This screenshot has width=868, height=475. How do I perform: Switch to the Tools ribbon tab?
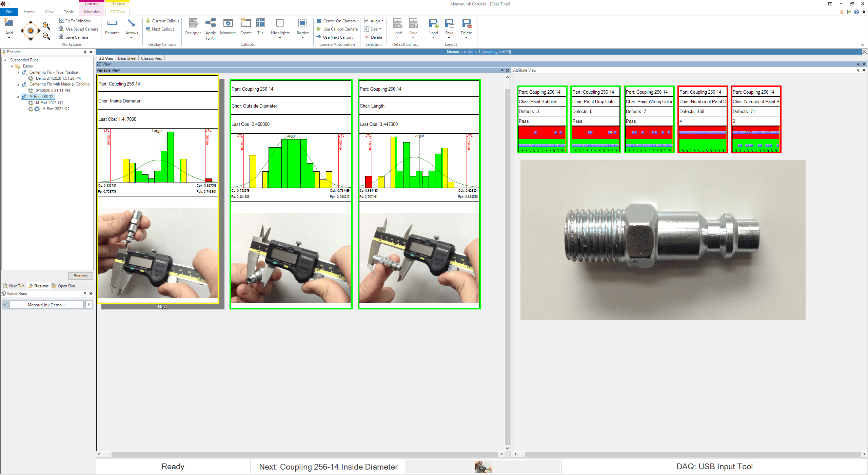click(x=69, y=12)
